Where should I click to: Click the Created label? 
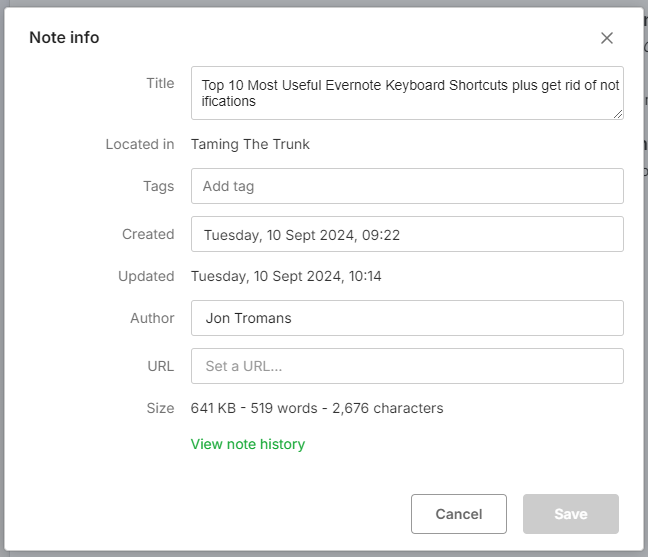click(x=148, y=234)
